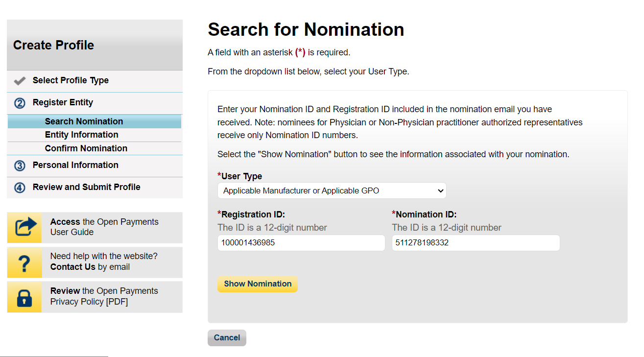Click the User Guide share arrow icon
Image resolution: width=644 pixels, height=357 pixels.
tap(25, 227)
